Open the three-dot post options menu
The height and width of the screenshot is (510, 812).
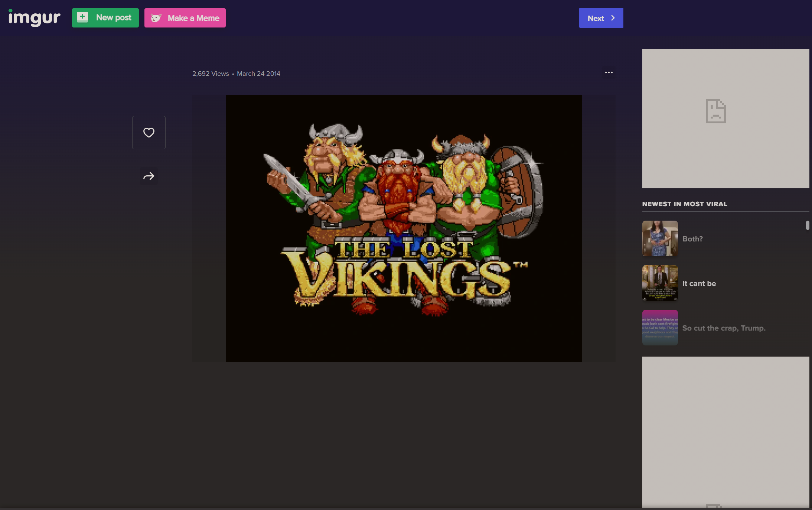[x=609, y=72]
